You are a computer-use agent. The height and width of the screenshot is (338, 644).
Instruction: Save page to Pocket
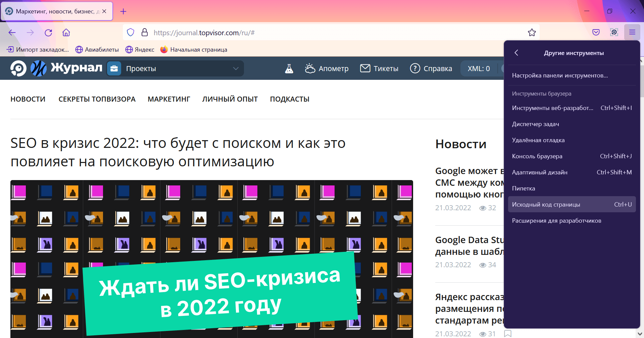click(x=596, y=32)
